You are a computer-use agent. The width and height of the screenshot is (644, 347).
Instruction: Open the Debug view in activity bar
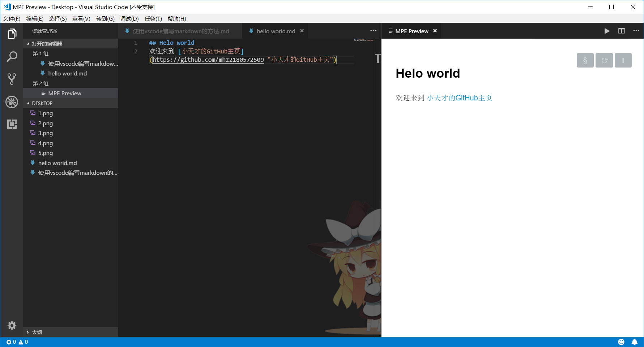[12, 102]
